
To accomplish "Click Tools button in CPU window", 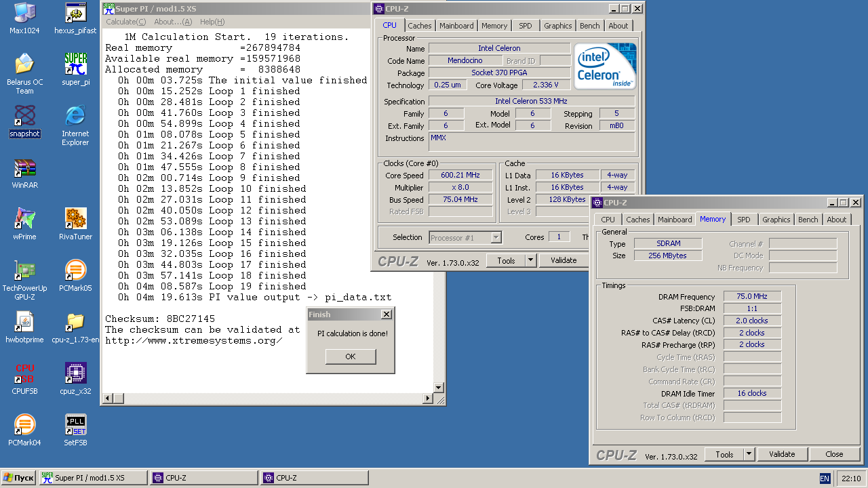I will click(x=506, y=260).
